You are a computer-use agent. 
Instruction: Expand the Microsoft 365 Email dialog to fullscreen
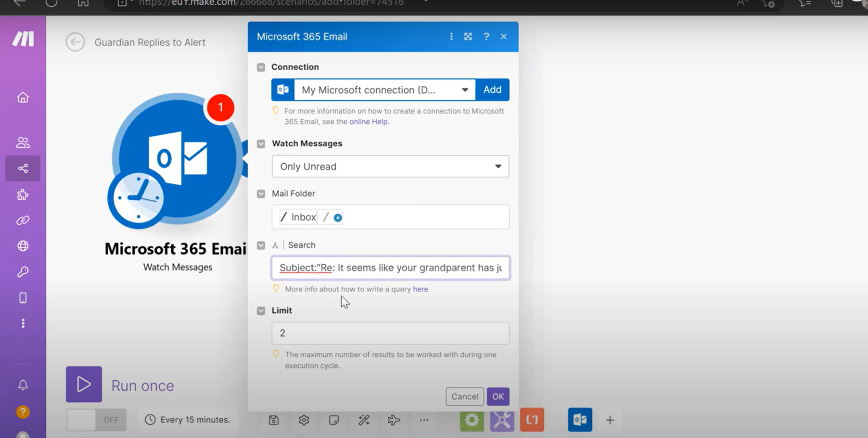pyautogui.click(x=468, y=37)
